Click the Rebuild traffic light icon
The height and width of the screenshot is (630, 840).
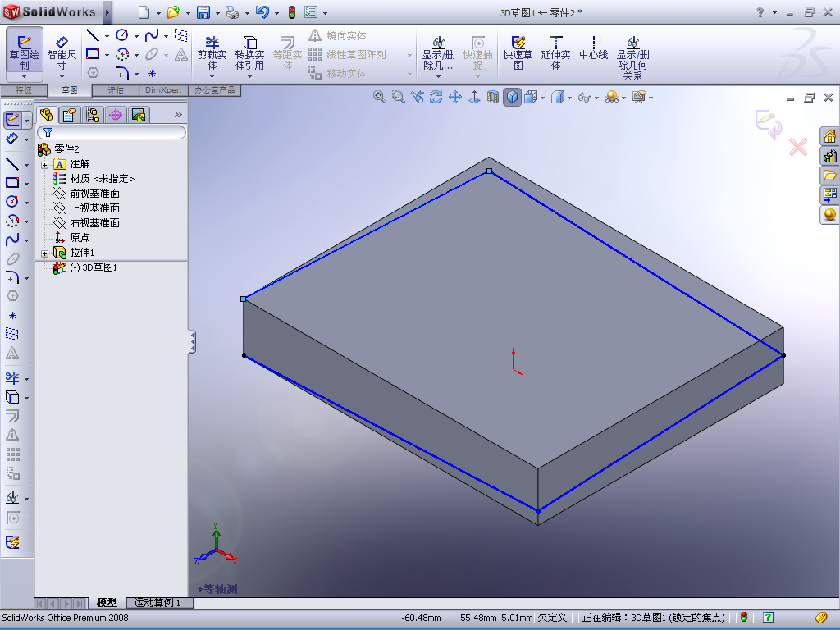(292, 12)
